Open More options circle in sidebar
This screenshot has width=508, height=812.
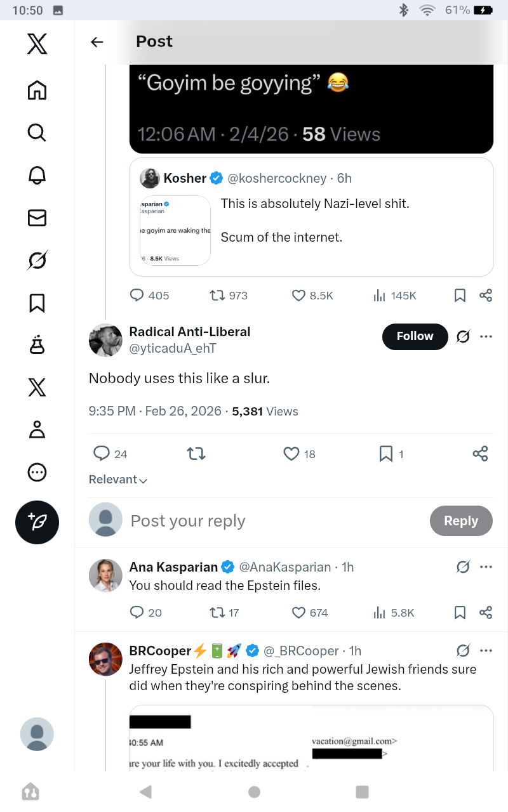(37, 472)
